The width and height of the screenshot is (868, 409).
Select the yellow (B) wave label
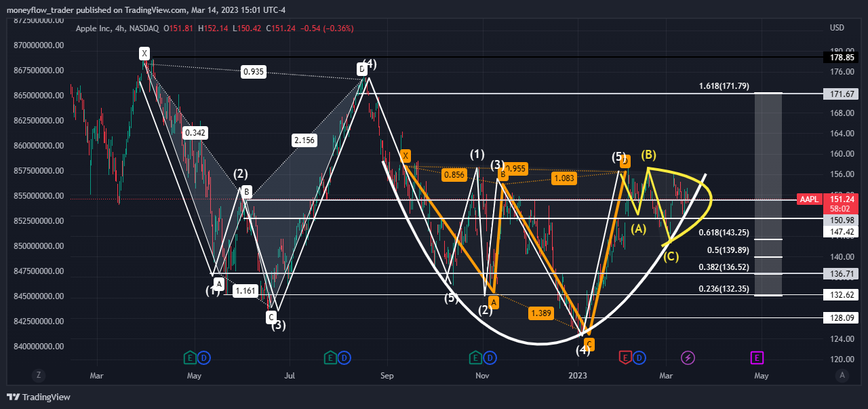point(648,154)
